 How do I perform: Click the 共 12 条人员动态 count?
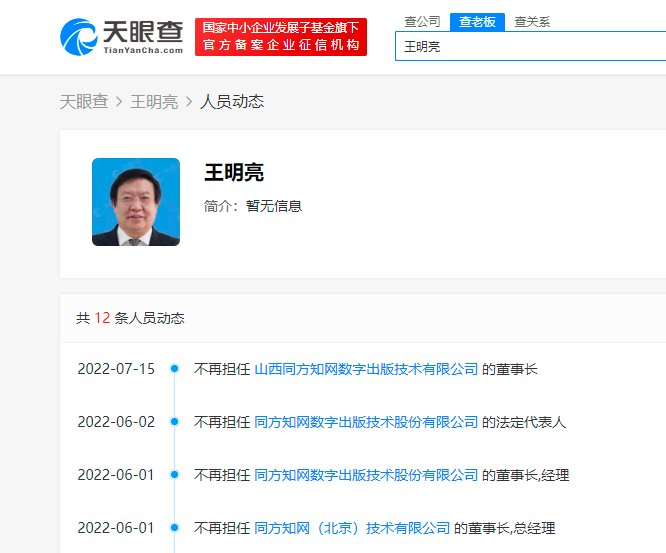[130, 318]
